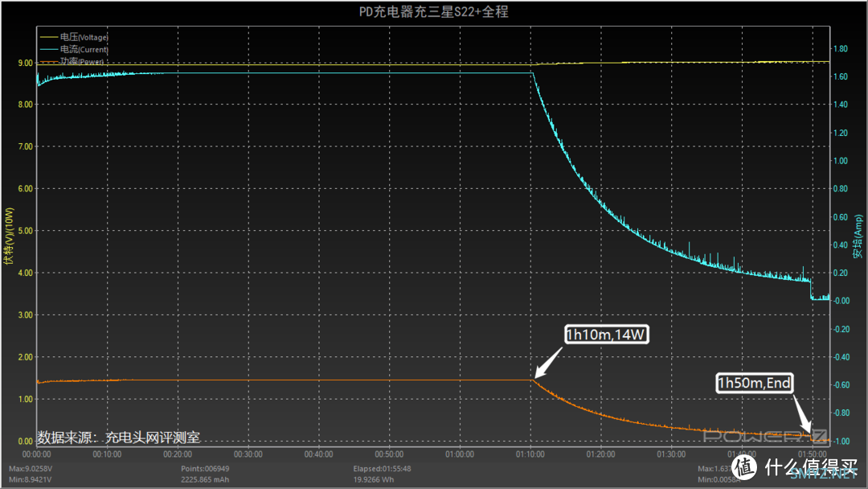Click the 0.20 amp right axis label

coord(841,273)
